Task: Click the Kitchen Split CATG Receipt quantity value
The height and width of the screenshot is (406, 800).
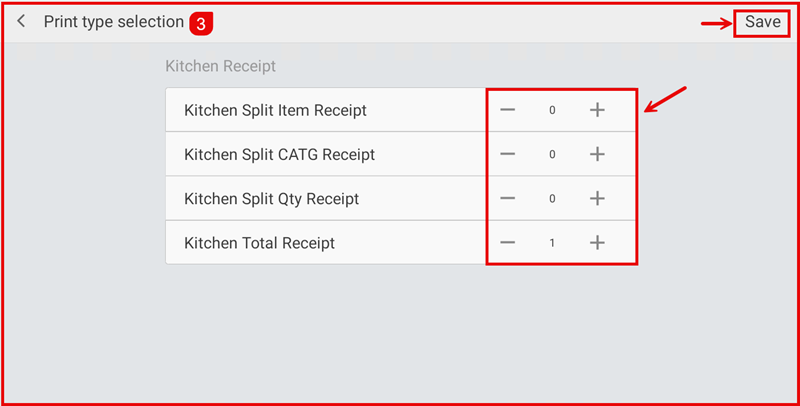Action: pos(552,154)
